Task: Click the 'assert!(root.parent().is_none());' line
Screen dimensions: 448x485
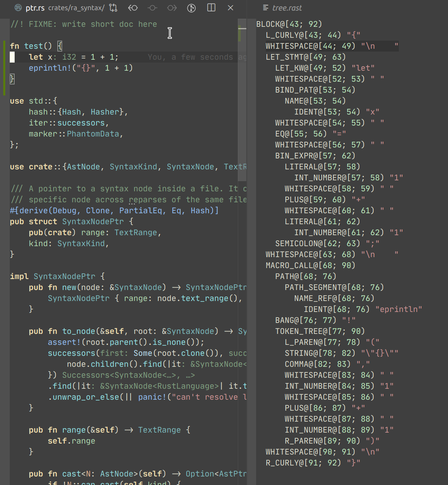Action: [126, 342]
